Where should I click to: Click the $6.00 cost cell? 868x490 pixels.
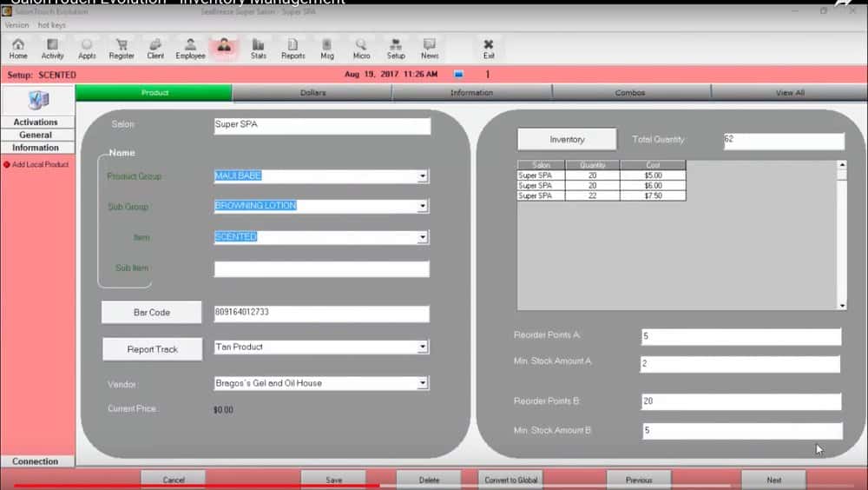[x=654, y=185]
